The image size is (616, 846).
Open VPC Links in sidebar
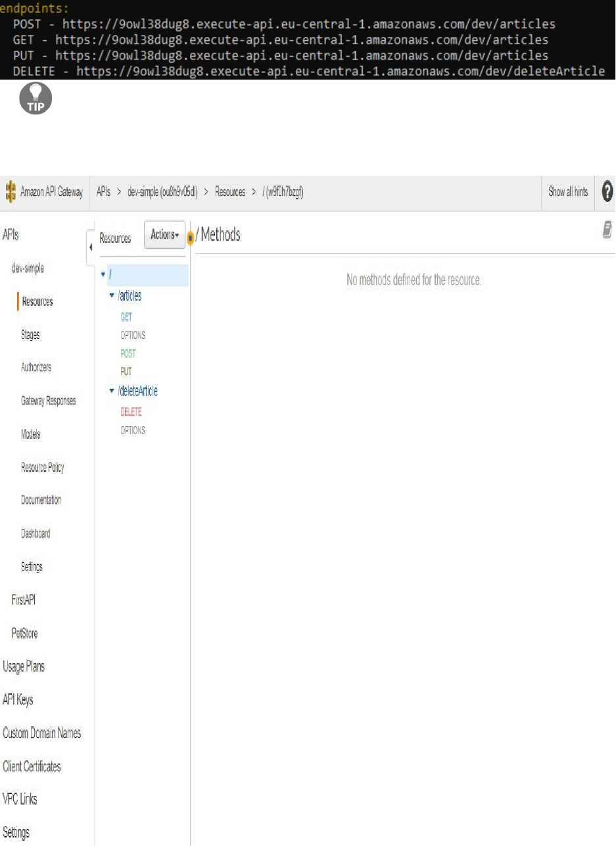pos(20,799)
